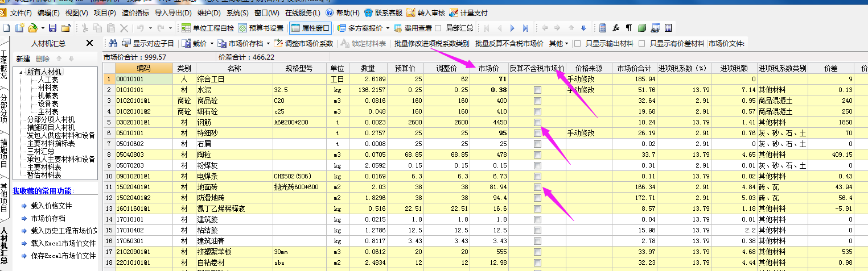
Task: Toggle the 局部汇总 checkbox
Action: 438,28
